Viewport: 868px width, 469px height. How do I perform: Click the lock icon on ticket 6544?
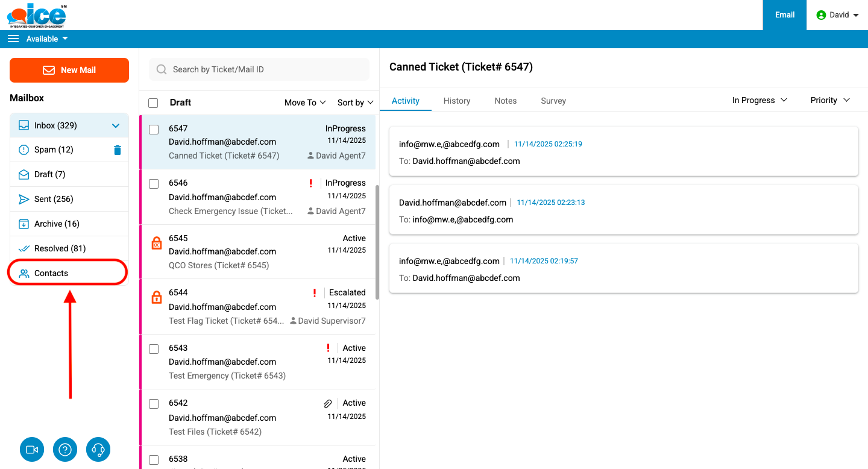click(x=156, y=297)
